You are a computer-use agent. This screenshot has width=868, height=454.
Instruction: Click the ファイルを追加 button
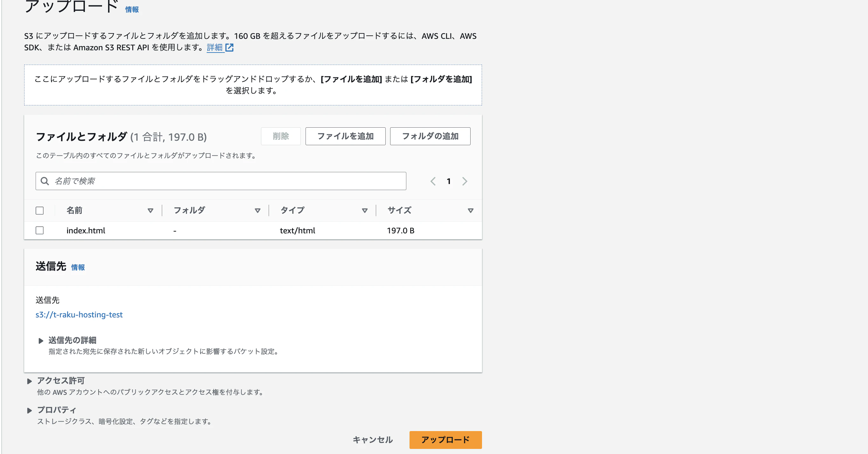[345, 136]
